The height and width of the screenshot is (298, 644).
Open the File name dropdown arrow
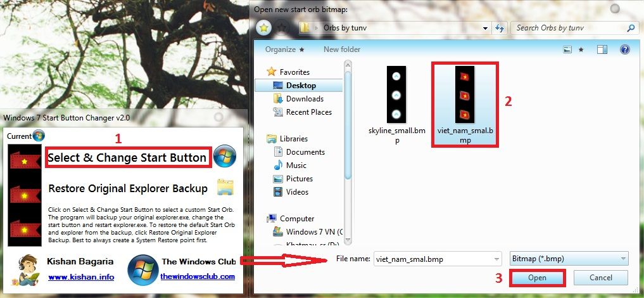coord(497,259)
